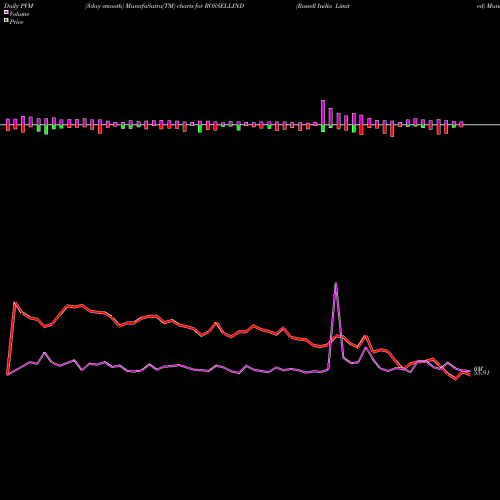The image size is (500, 500).
Task: Click the "0M" volume value label
Action: tap(478, 368)
